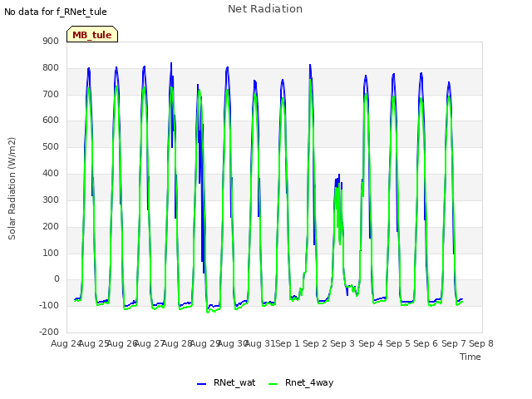The image size is (532, 399).
Task: Click the Sep 1 x-axis tick label
Action: pos(288,343)
